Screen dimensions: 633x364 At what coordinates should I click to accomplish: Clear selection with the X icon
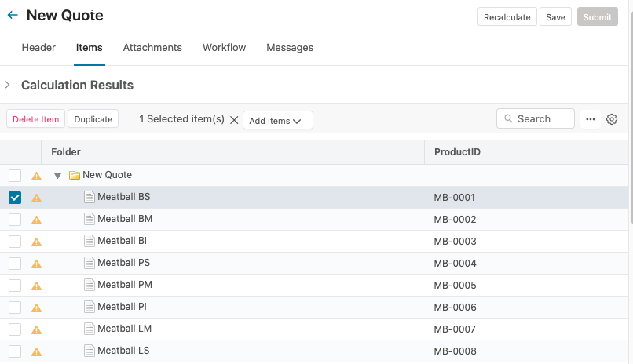coord(234,120)
